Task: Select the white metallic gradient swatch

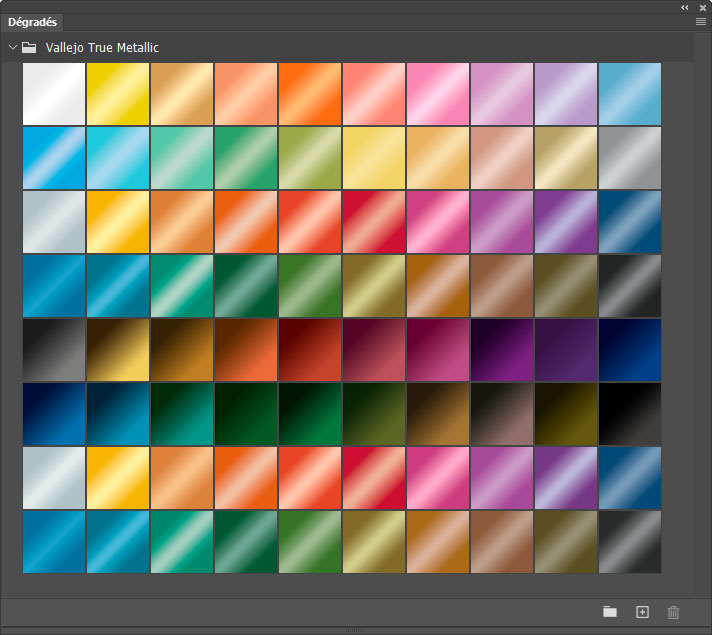Action: (x=54, y=94)
